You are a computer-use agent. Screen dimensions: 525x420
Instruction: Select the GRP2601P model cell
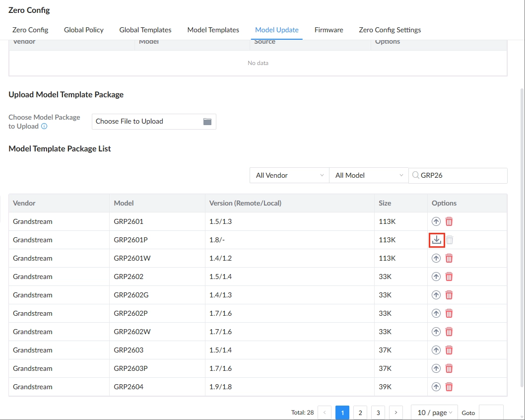point(157,240)
